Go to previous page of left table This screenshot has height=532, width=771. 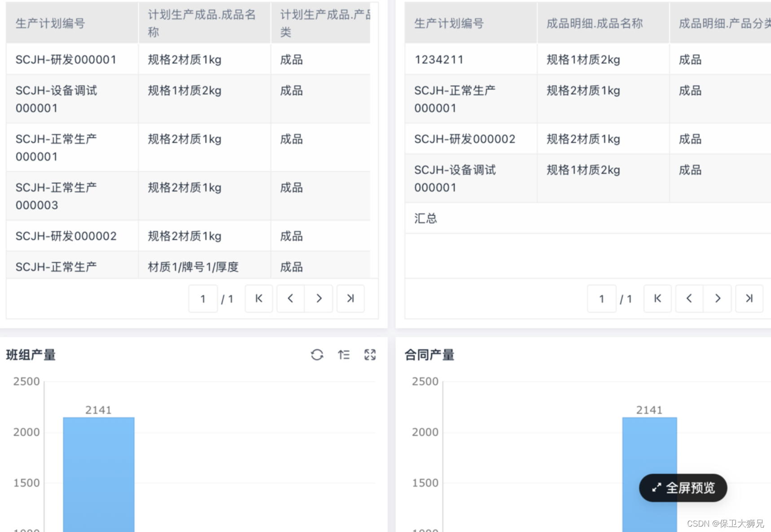[x=290, y=298]
